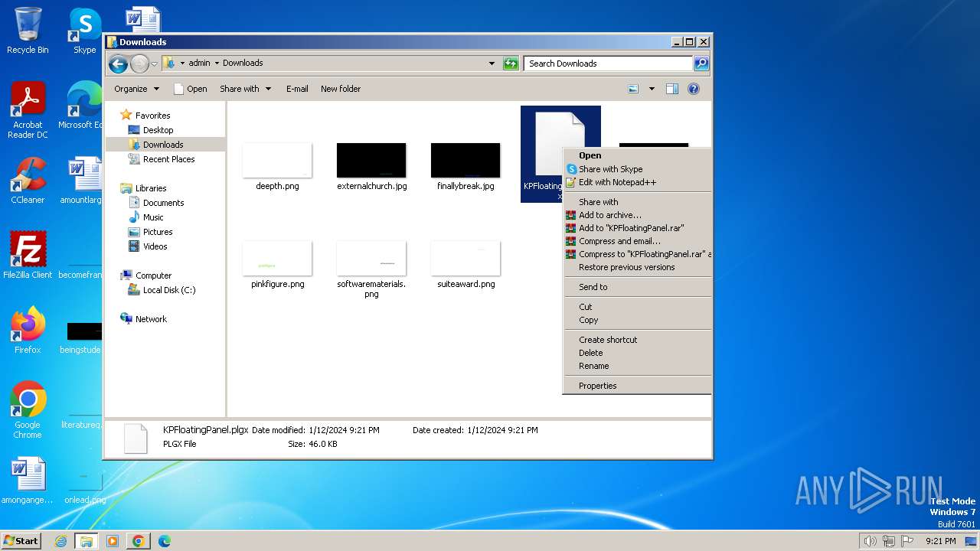Launch Skype from the desktop
The image size is (980, 551).
(x=84, y=31)
